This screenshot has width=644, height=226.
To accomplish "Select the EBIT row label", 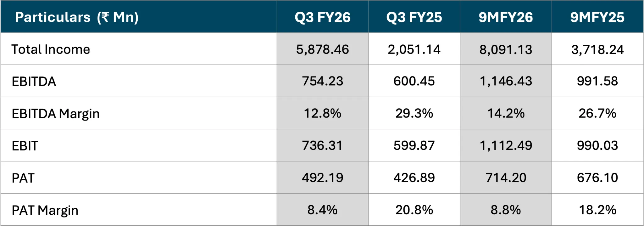I will click(x=25, y=146).
